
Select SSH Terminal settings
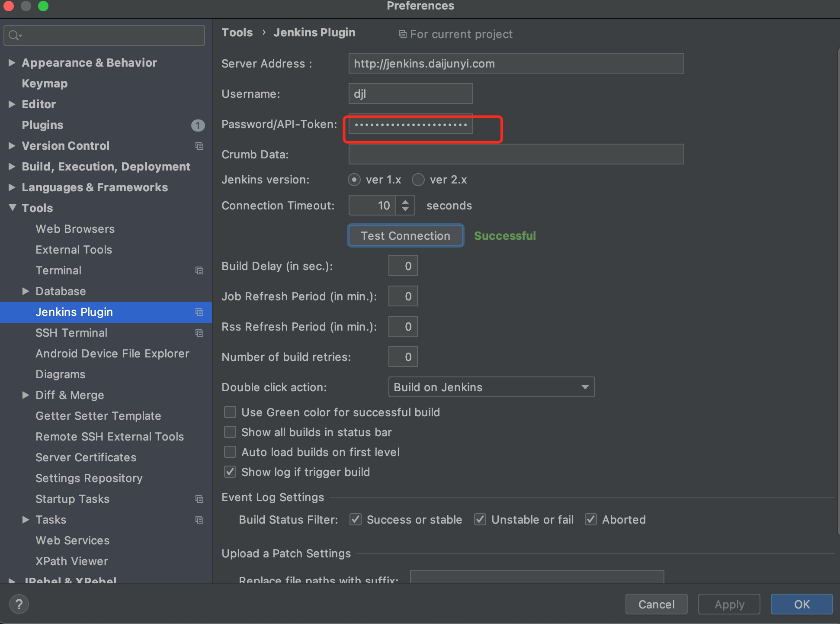coord(71,333)
